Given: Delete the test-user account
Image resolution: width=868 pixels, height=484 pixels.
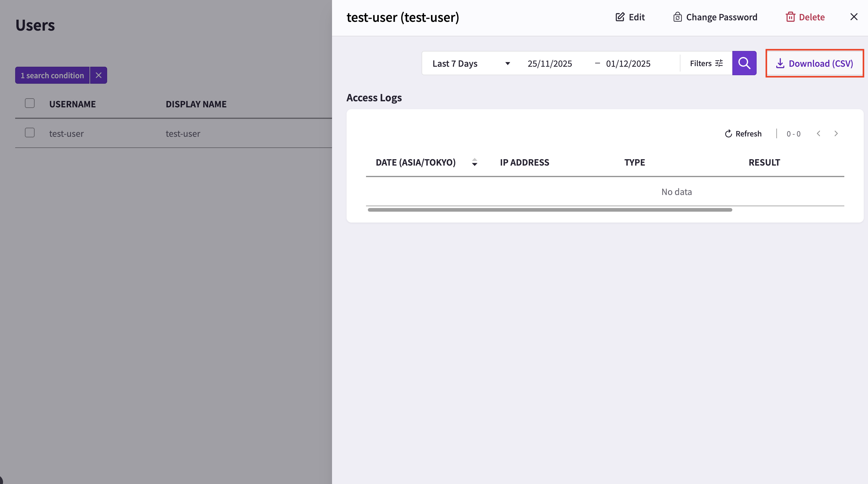Looking at the screenshot, I should (805, 17).
